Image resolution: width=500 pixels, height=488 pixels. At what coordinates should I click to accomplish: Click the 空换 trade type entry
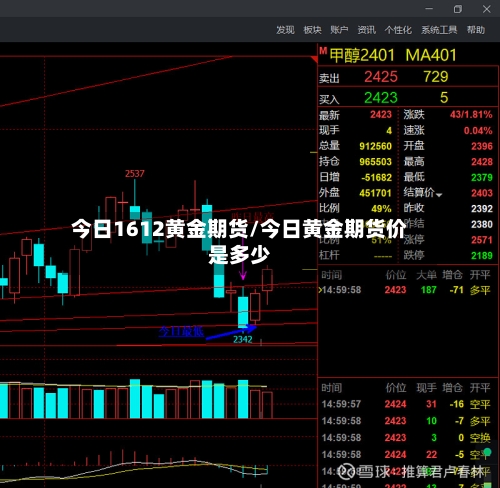[x=480, y=438]
